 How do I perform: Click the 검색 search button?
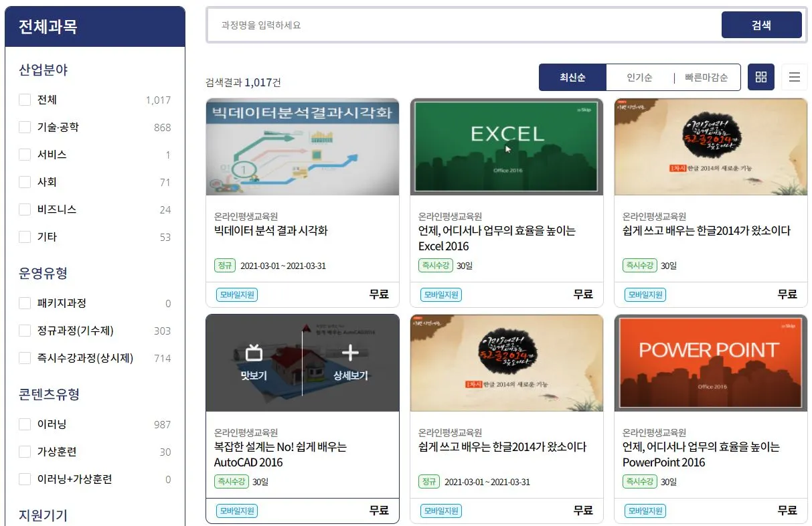point(761,25)
